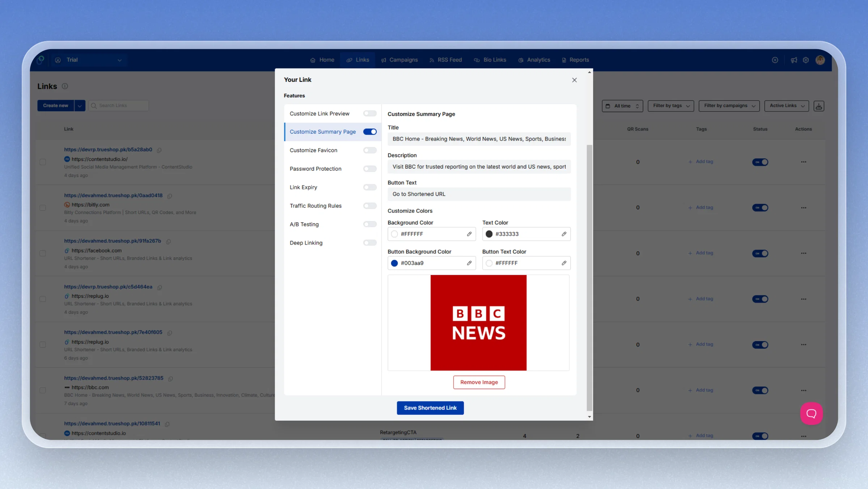Turn on the A/B Testing toggle

point(370,224)
